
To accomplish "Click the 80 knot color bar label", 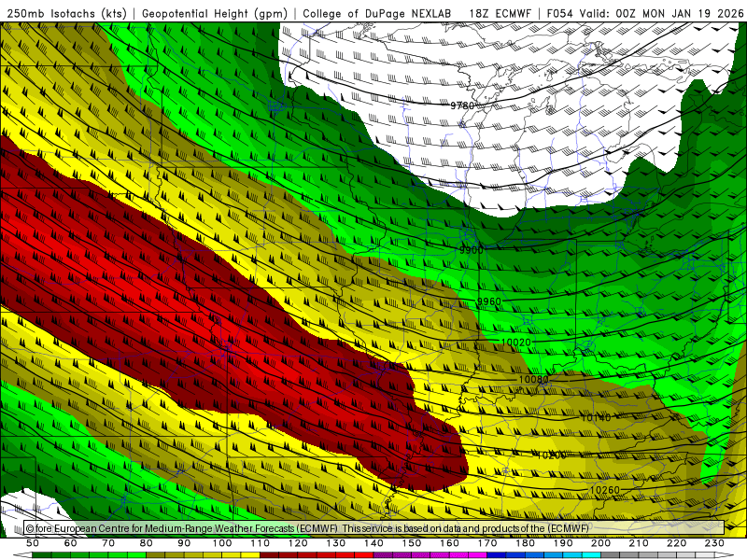I will tap(146, 543).
